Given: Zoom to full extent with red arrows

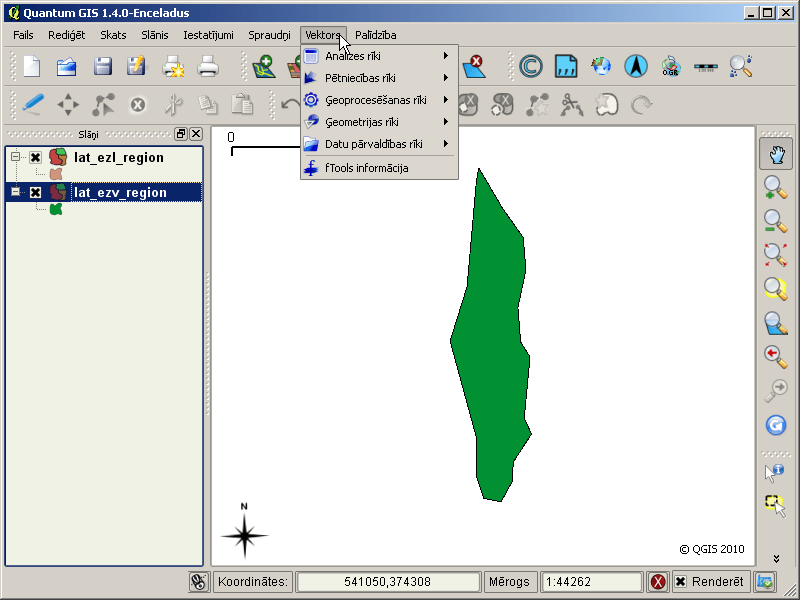Looking at the screenshot, I should pos(776,255).
